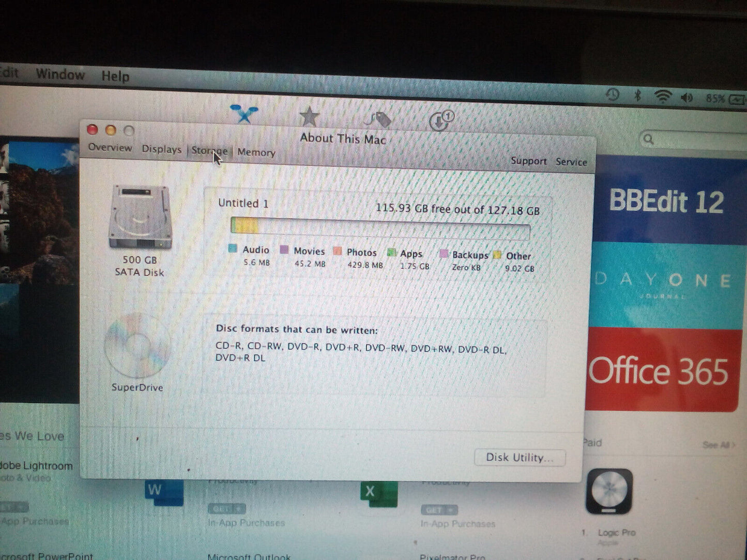
Task: Click the volume speaker menu bar icon
Action: (687, 98)
